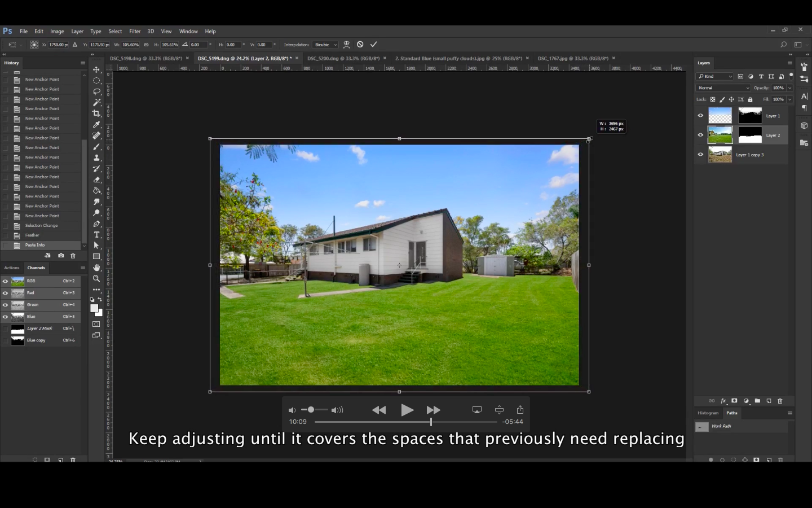The image size is (812, 508).
Task: Play the video overlay
Action: (x=407, y=410)
